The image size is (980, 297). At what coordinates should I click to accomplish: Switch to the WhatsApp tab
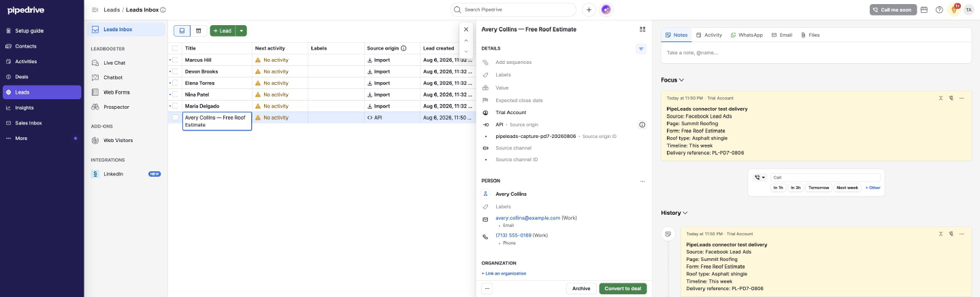pos(747,35)
